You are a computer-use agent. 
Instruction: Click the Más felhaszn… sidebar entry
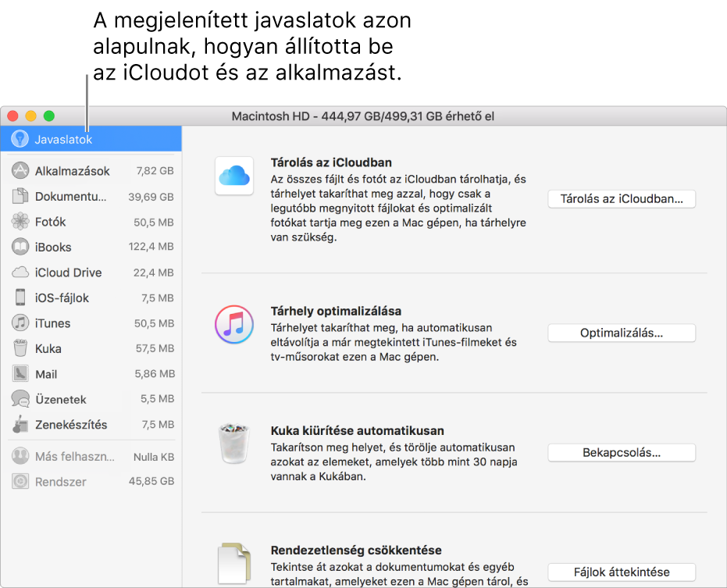(x=91, y=456)
